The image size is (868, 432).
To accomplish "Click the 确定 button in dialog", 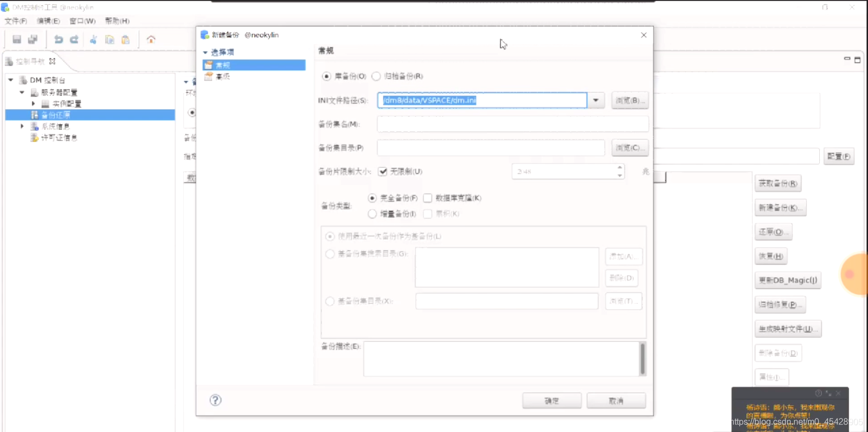I will (552, 400).
